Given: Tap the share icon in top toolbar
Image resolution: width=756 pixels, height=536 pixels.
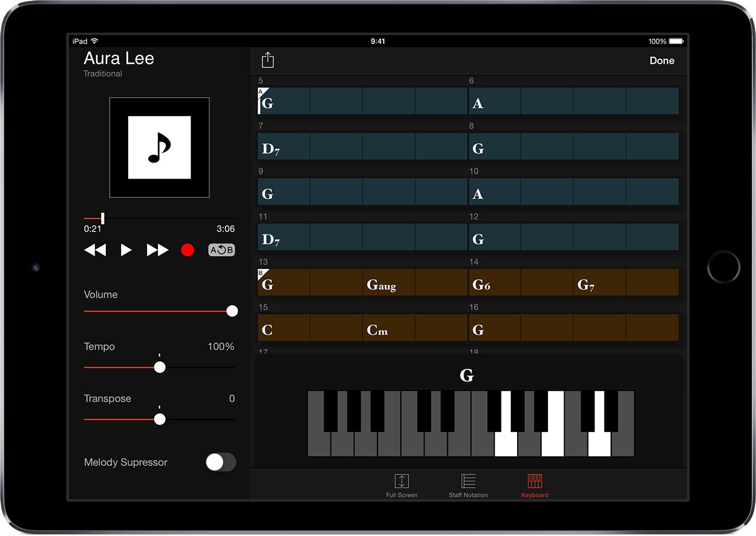Looking at the screenshot, I should [x=268, y=60].
